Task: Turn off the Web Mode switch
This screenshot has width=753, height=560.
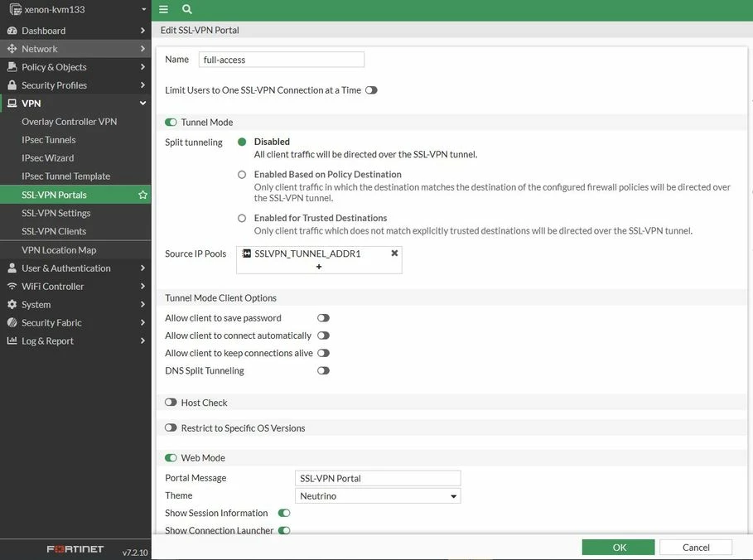Action: pyautogui.click(x=171, y=458)
